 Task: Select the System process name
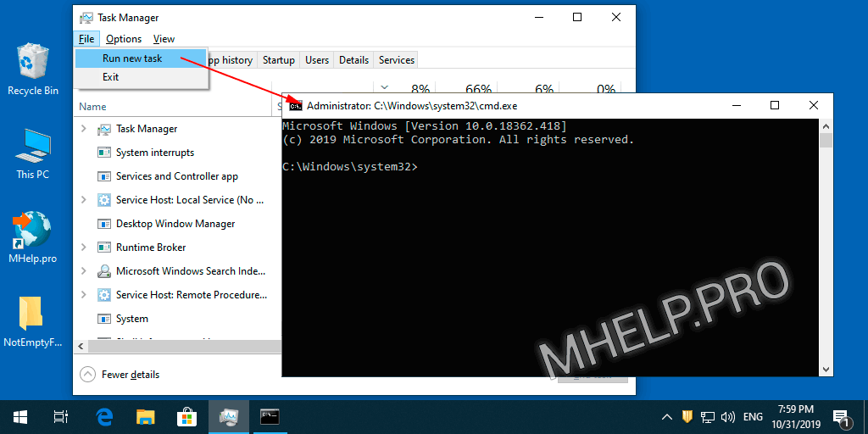(x=131, y=319)
